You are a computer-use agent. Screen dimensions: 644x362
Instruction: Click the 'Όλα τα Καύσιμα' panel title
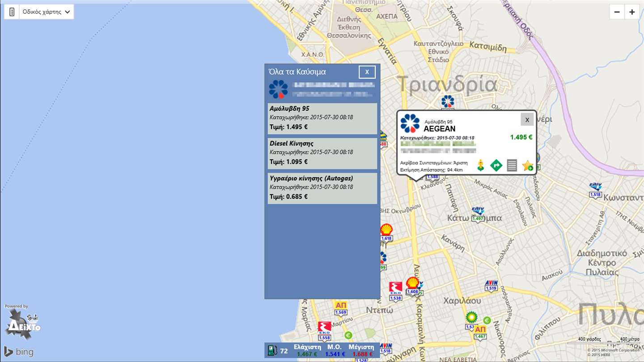tap(297, 72)
